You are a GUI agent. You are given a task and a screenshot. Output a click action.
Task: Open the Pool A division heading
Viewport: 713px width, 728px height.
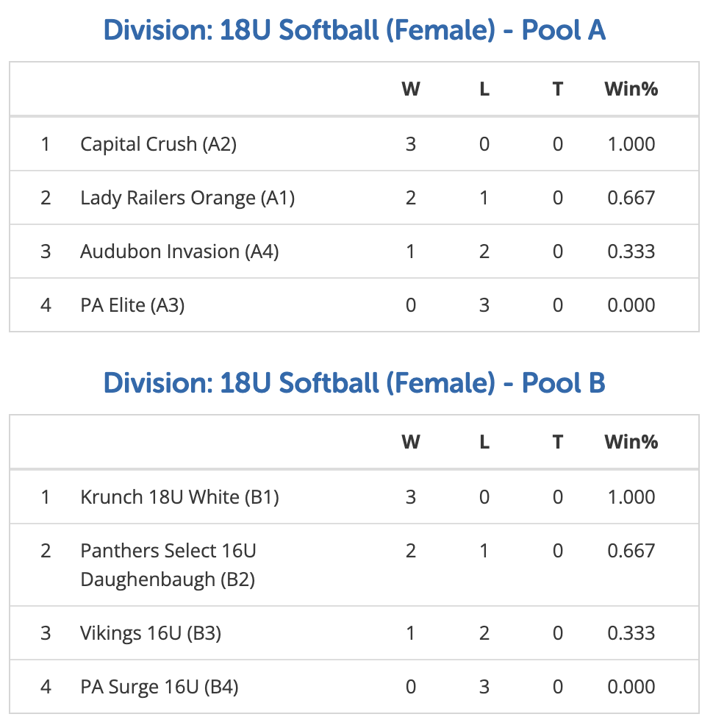[x=354, y=31]
